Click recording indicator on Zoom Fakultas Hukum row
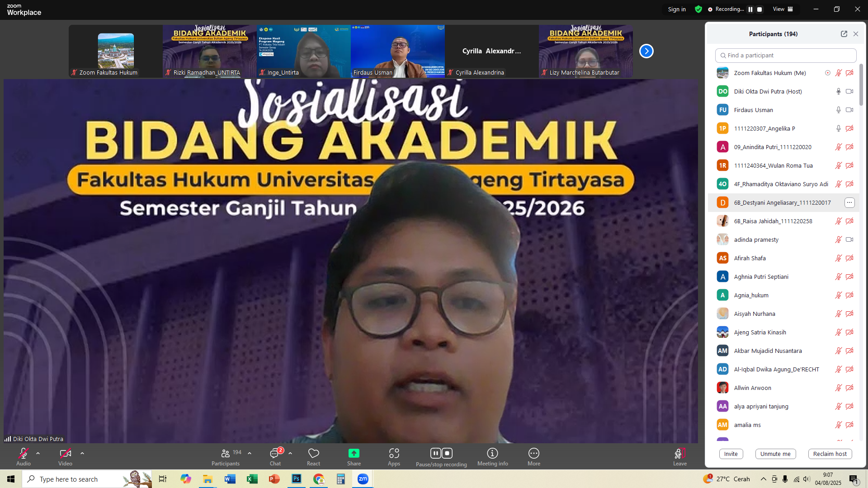Screen dimensions: 868x488 coord(828,73)
